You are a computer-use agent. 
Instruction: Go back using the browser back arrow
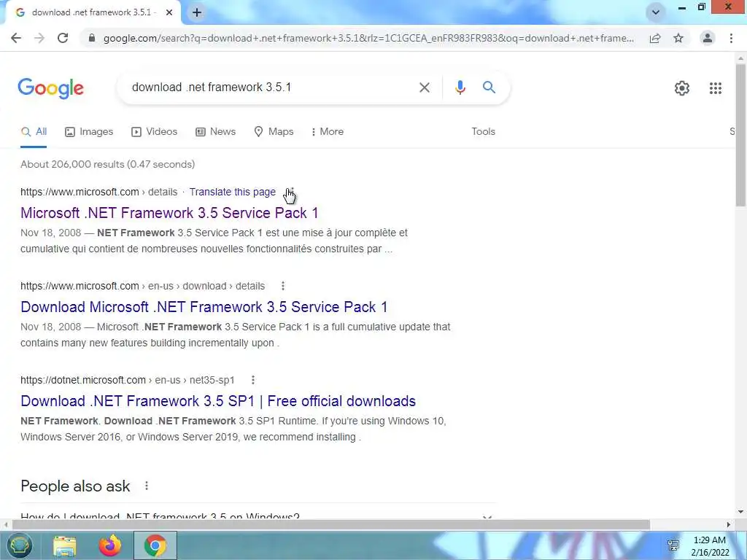16,38
